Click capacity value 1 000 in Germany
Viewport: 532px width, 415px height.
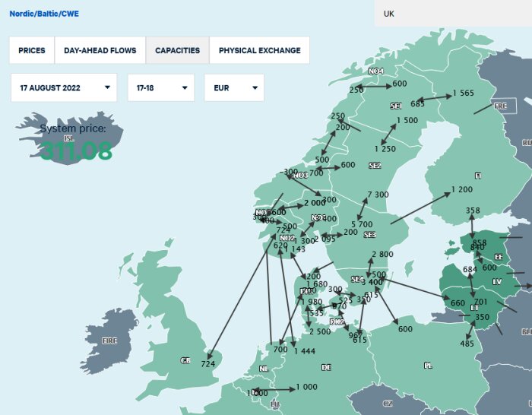coord(307,387)
